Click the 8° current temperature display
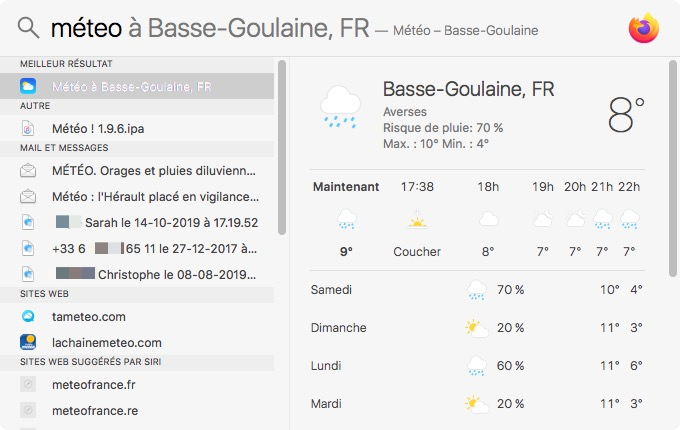Image resolution: width=680 pixels, height=430 pixels. [x=627, y=114]
